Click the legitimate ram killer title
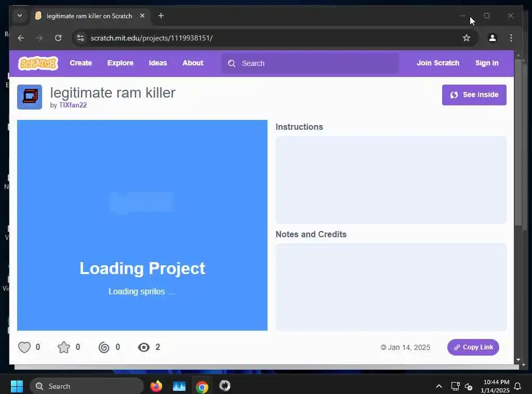 [113, 93]
